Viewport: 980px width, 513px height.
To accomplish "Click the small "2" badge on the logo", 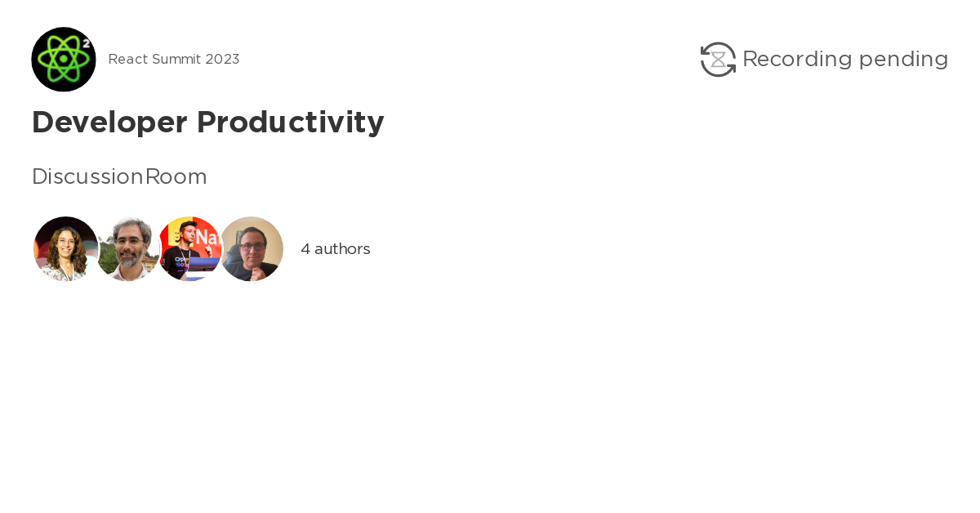I will coord(86,42).
